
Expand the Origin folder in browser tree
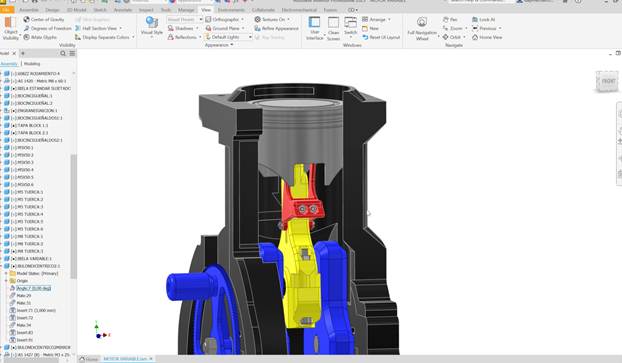(x=6, y=281)
